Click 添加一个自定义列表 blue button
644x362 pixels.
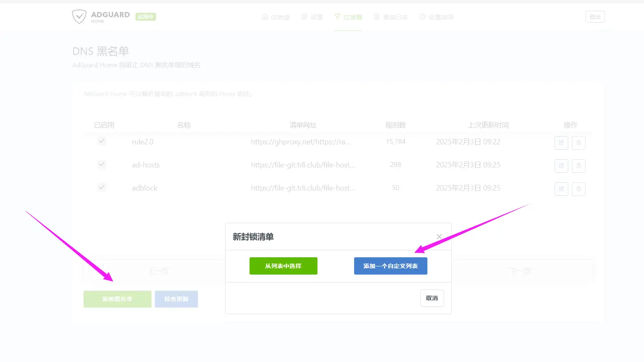(390, 266)
